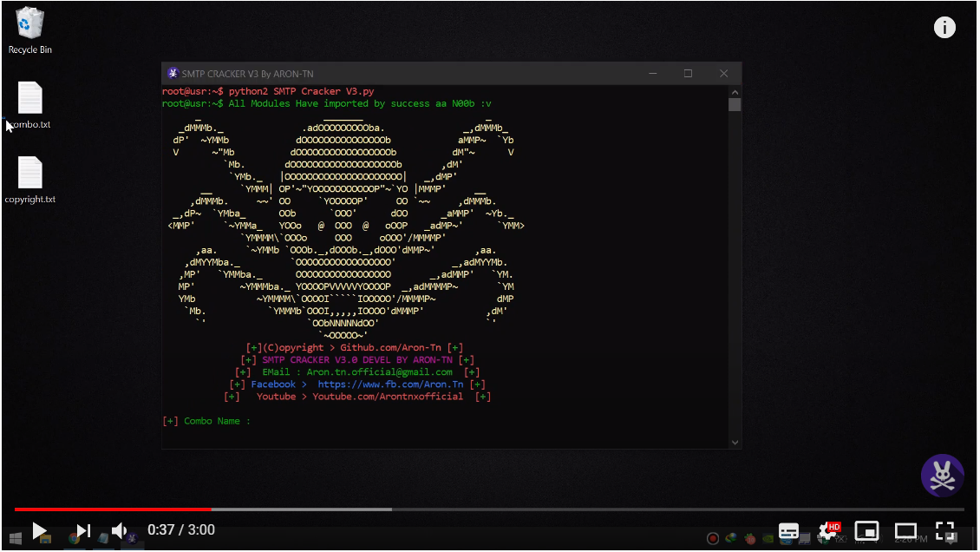Click the Aron.tn.official@gmail.com email text
Screen dimensions: 980x552
(x=379, y=372)
